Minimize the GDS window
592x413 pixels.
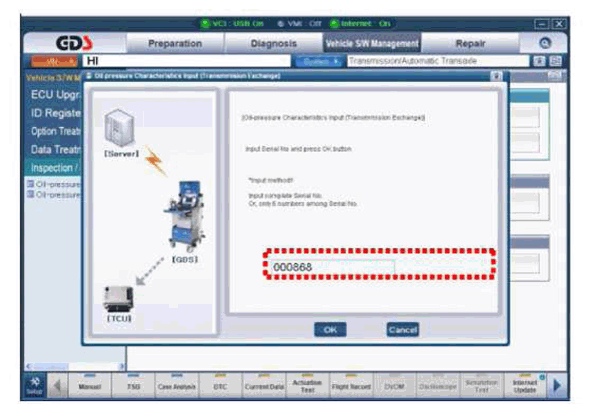pyautogui.click(x=542, y=24)
